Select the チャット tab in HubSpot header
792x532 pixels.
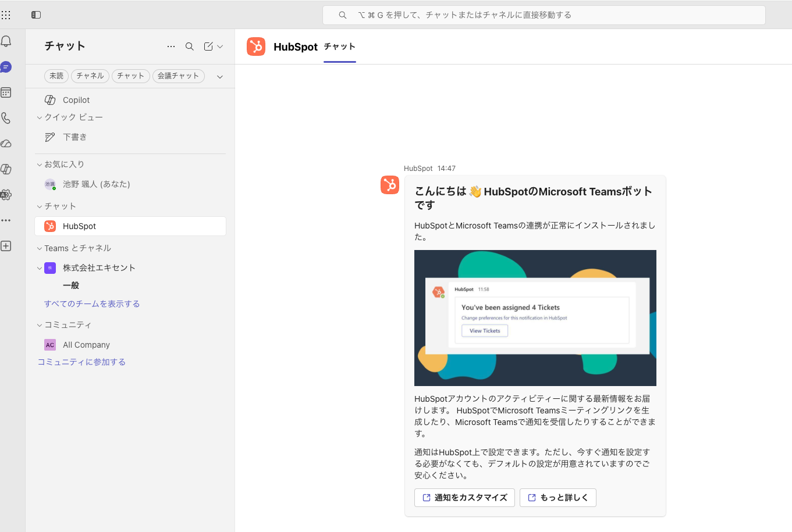point(340,47)
